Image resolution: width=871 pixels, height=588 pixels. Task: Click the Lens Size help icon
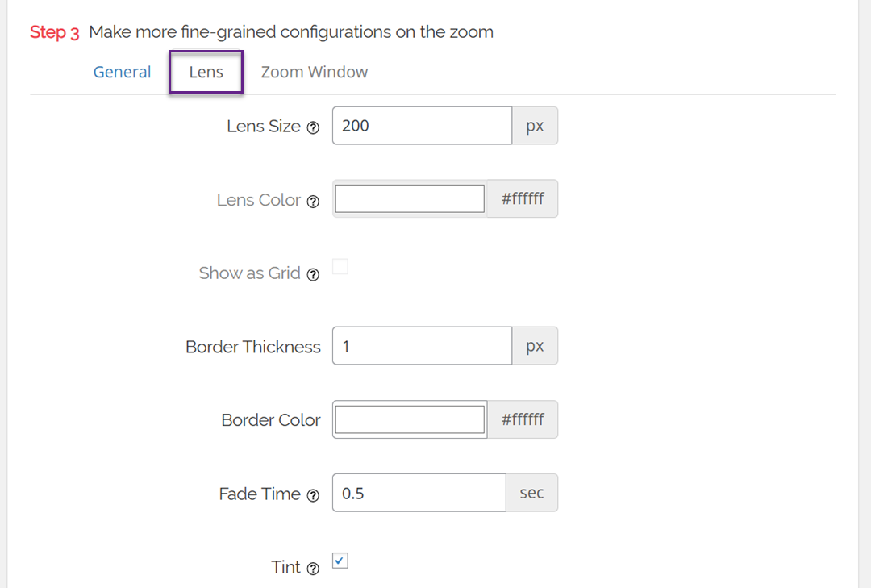[x=314, y=127]
